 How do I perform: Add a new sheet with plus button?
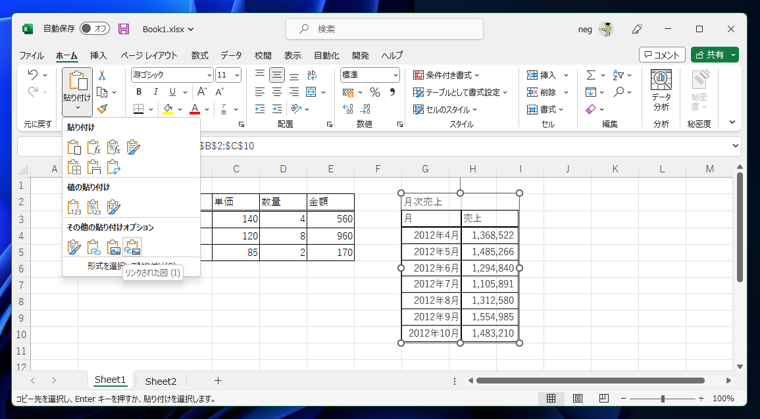click(x=218, y=381)
